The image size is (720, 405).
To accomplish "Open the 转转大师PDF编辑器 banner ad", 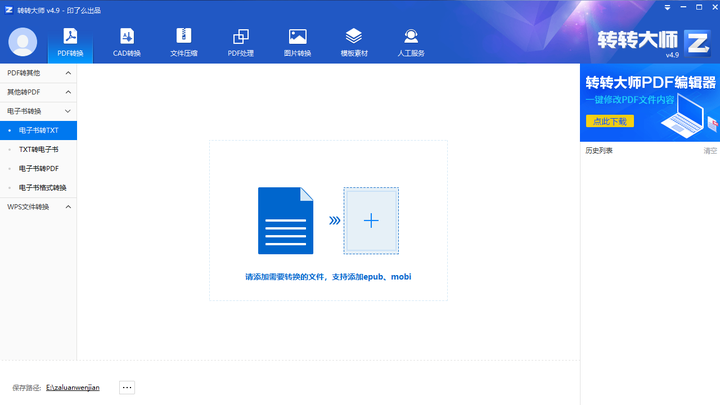I will click(650, 102).
